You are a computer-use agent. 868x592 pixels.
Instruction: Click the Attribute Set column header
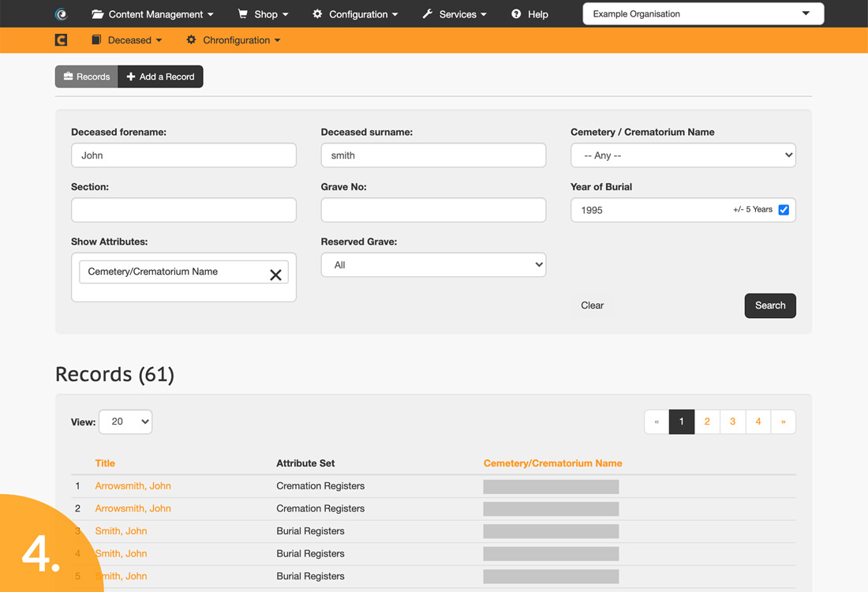[x=305, y=463]
